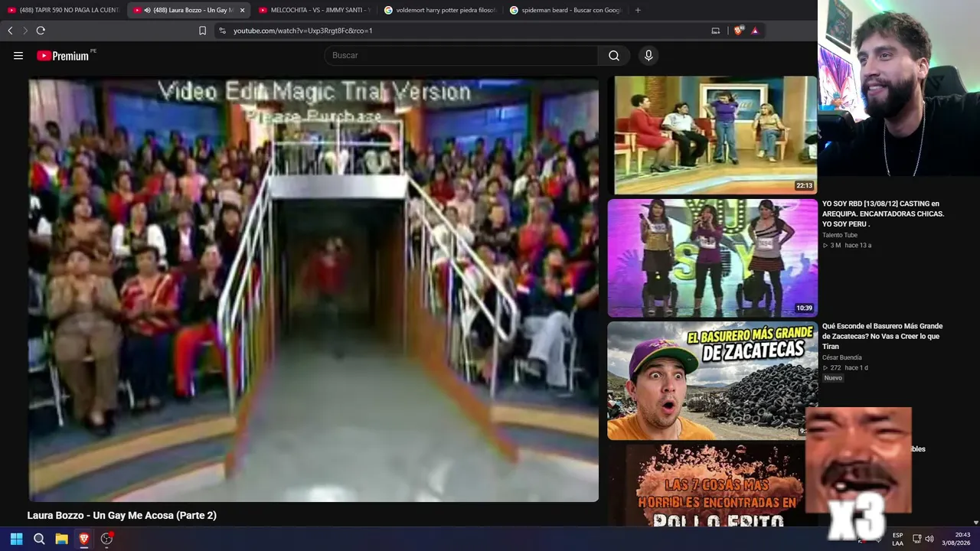Open the YouTube guide hamburger menu
The height and width of the screenshot is (551, 980).
[18, 56]
